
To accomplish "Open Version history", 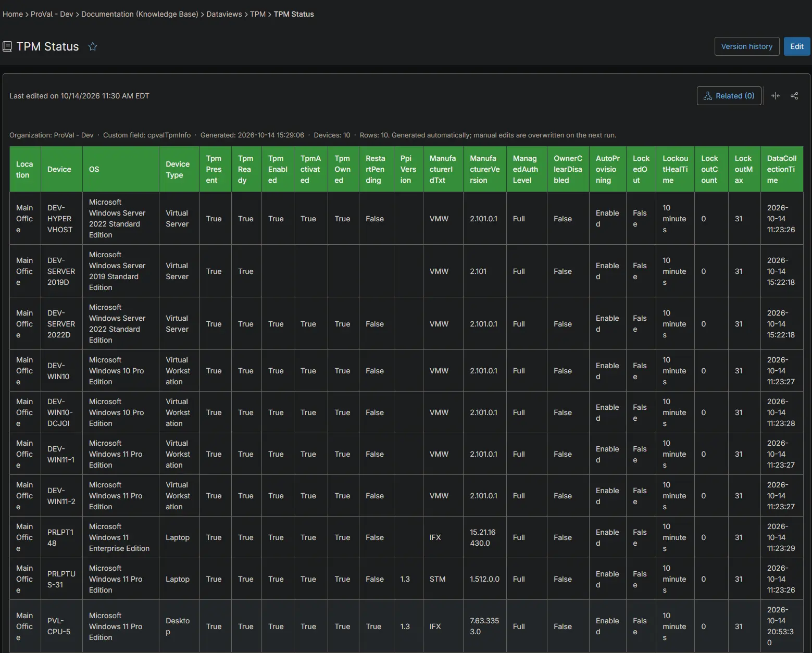I will coord(747,46).
